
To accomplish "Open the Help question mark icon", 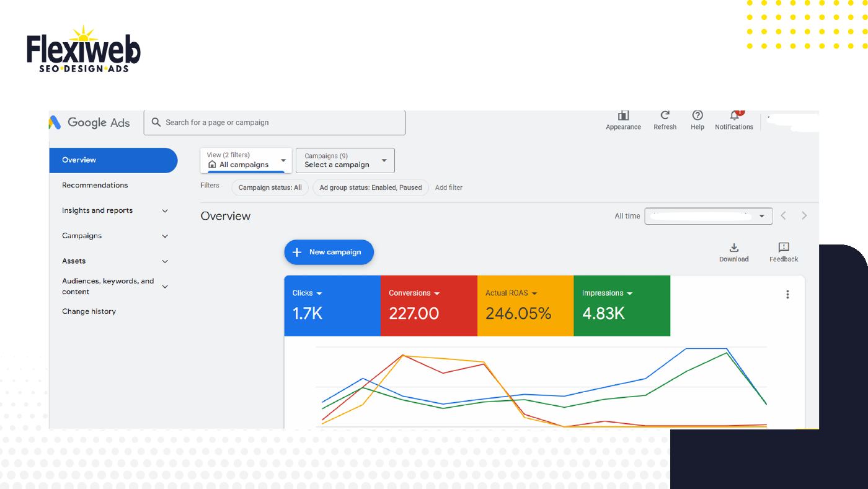I will (697, 115).
